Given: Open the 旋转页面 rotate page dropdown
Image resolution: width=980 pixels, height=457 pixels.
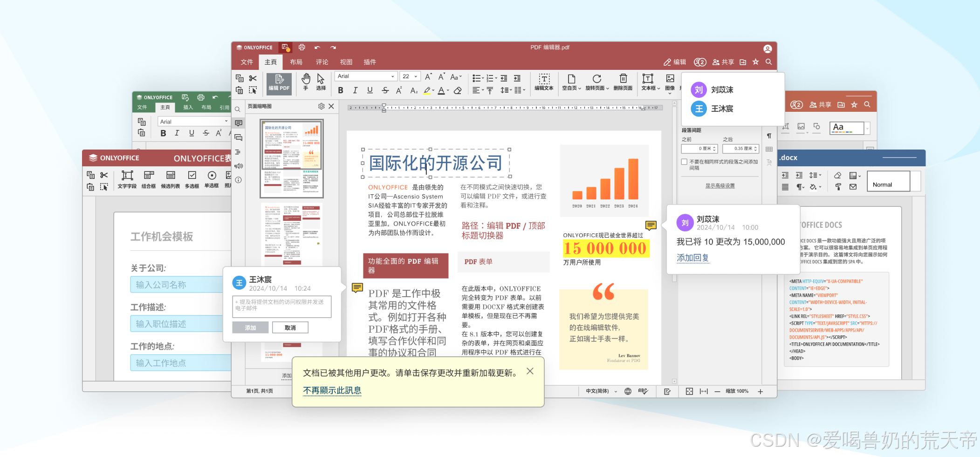Looking at the screenshot, I should 597,82.
